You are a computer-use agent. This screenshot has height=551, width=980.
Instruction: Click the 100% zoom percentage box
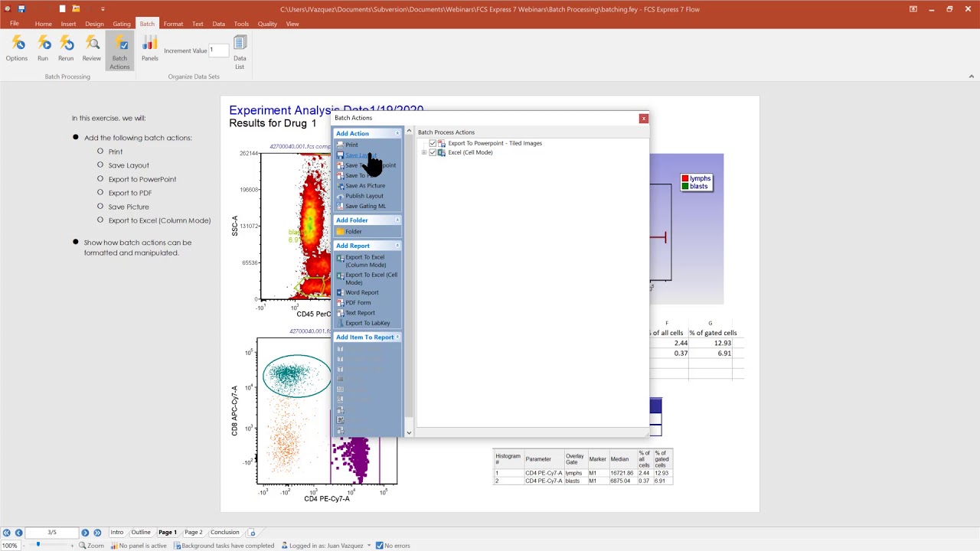coord(9,546)
